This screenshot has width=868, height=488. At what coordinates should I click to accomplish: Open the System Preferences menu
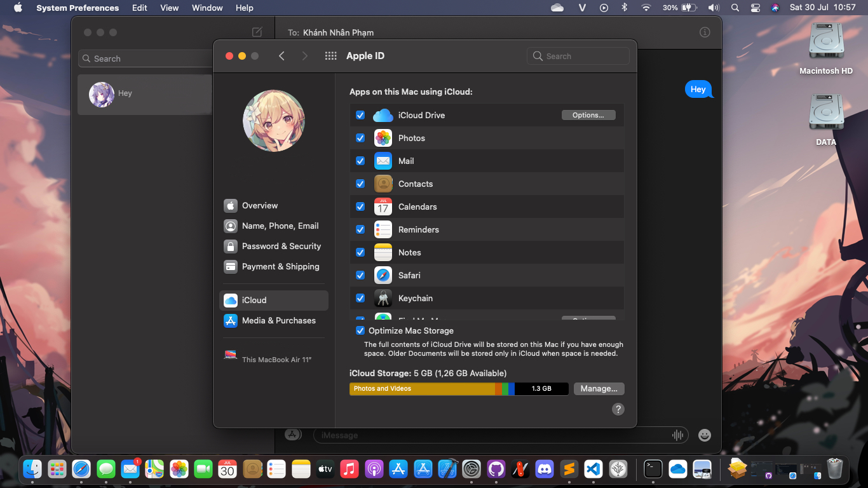click(78, 8)
